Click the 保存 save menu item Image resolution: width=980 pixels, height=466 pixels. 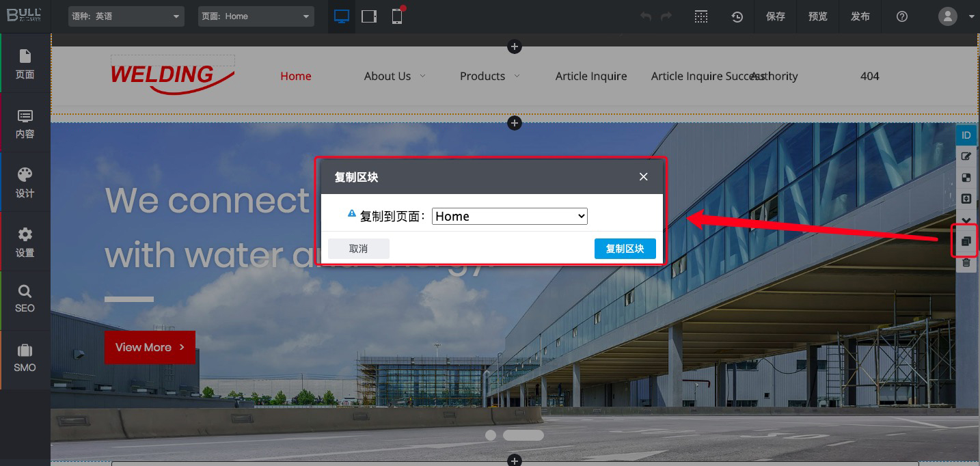click(776, 17)
